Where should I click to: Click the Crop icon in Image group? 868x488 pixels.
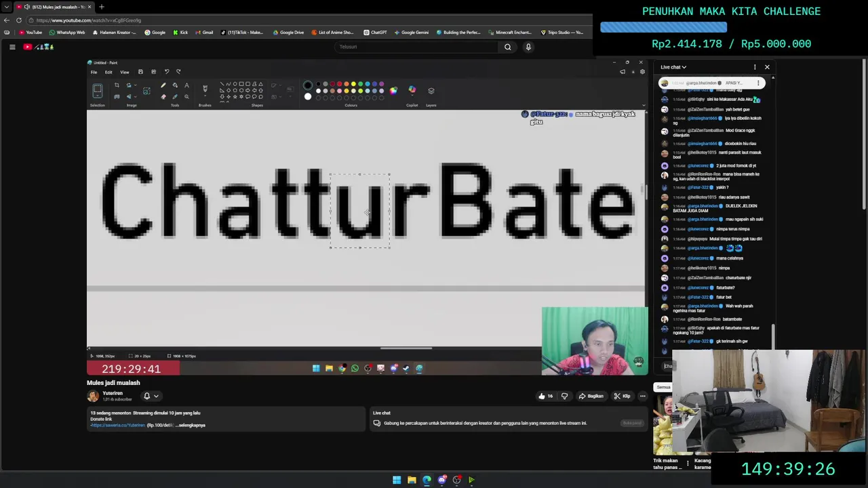click(x=117, y=85)
